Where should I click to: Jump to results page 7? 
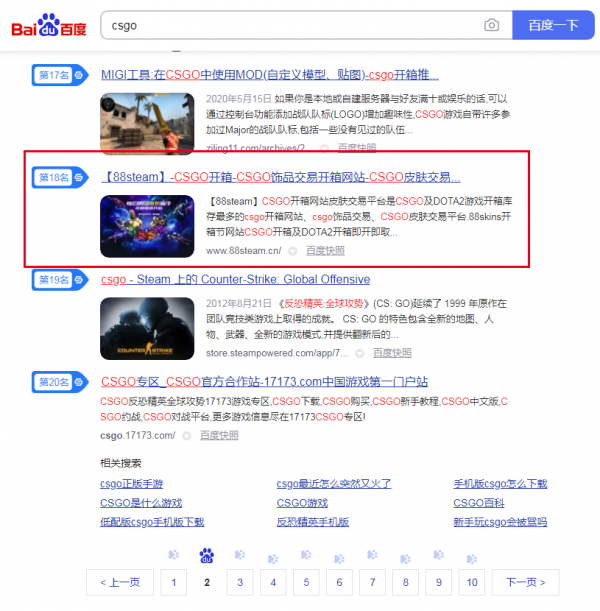tap(372, 582)
